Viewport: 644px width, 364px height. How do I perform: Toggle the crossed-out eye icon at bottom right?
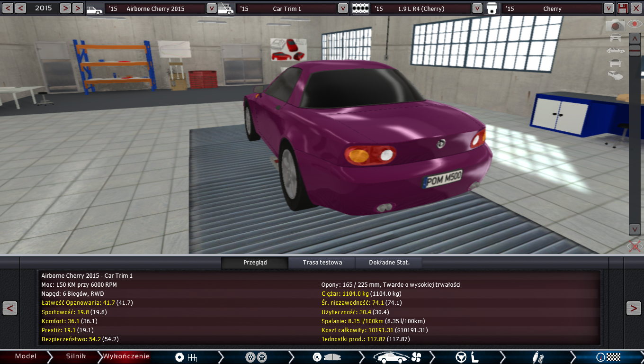click(x=634, y=246)
